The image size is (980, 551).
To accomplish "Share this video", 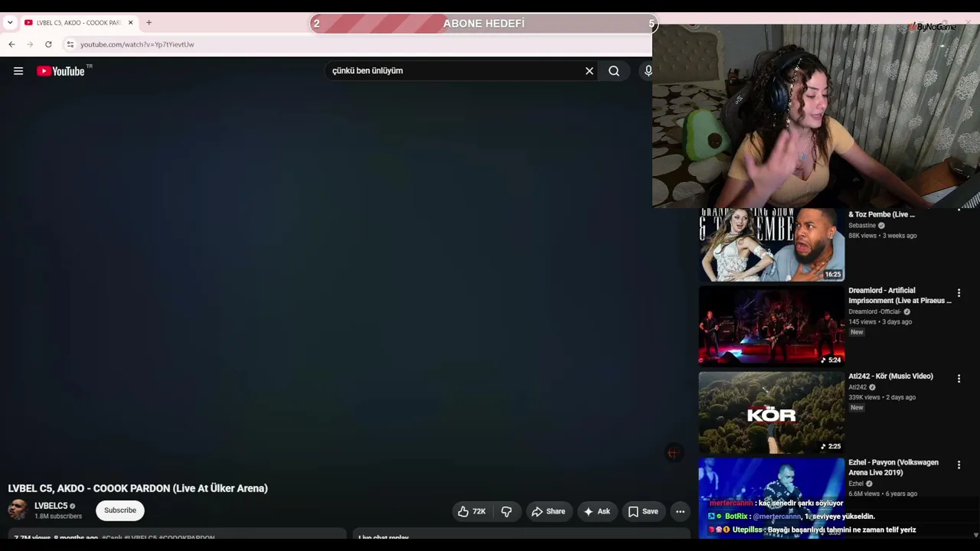I will tap(548, 511).
